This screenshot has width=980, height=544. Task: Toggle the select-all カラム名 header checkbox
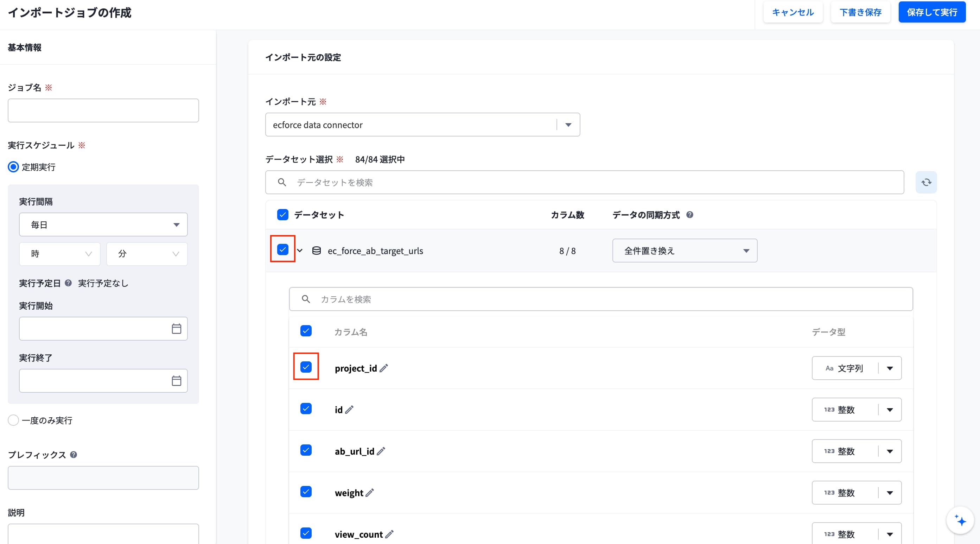[x=306, y=331]
